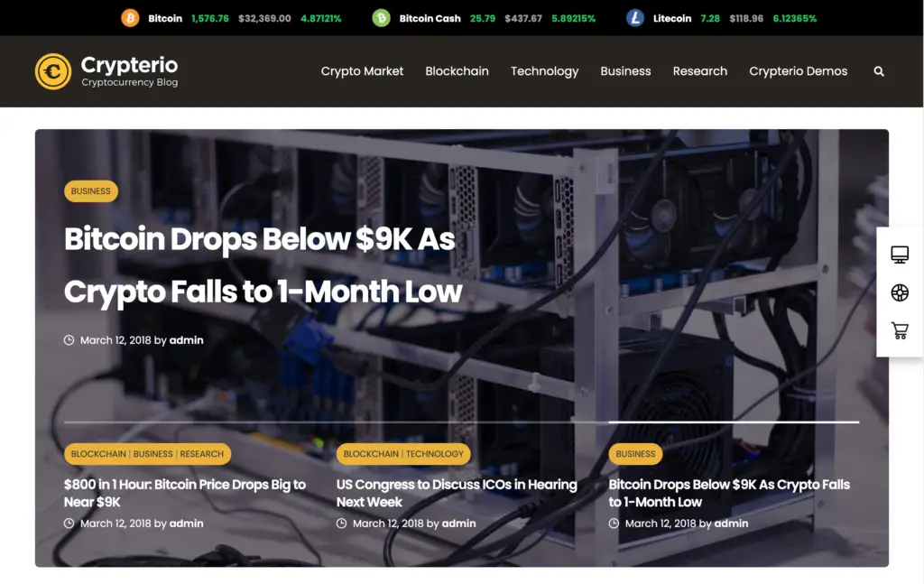
Task: Open the Crypto Market menu
Action: 362,71
